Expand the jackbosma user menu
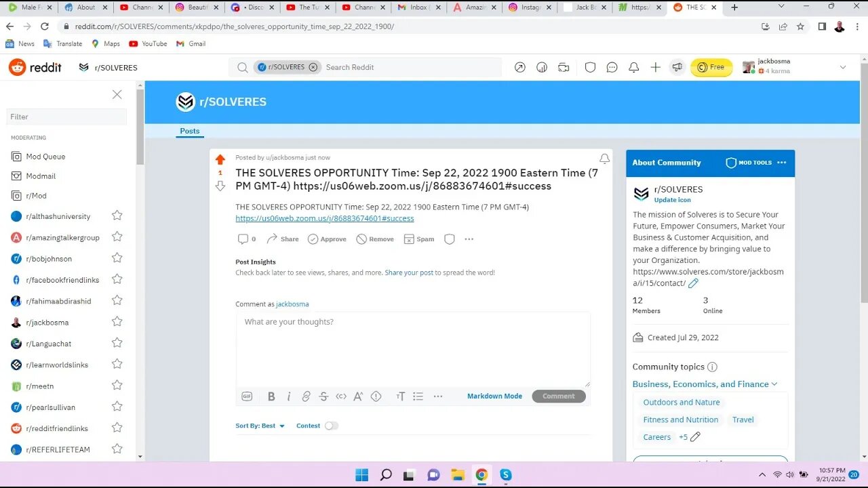Viewport: 868px width, 488px height. tap(843, 67)
